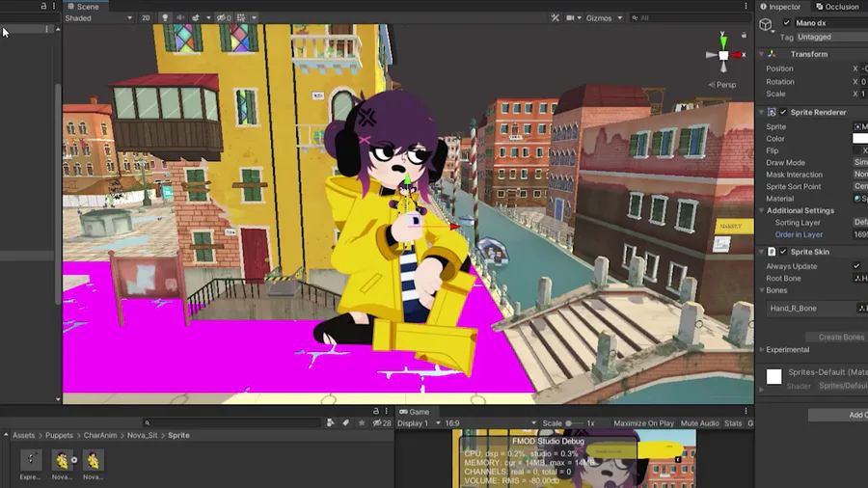868x488 pixels.
Task: Toggle Persp projection label
Action: coord(722,85)
